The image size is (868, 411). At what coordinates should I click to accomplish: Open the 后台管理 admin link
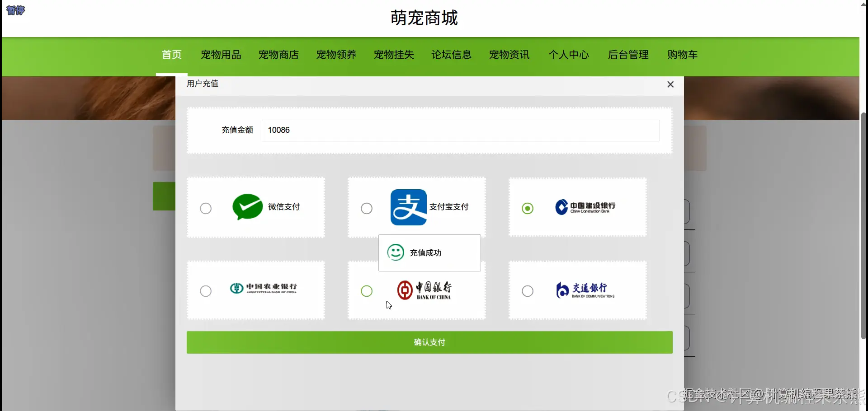click(628, 55)
